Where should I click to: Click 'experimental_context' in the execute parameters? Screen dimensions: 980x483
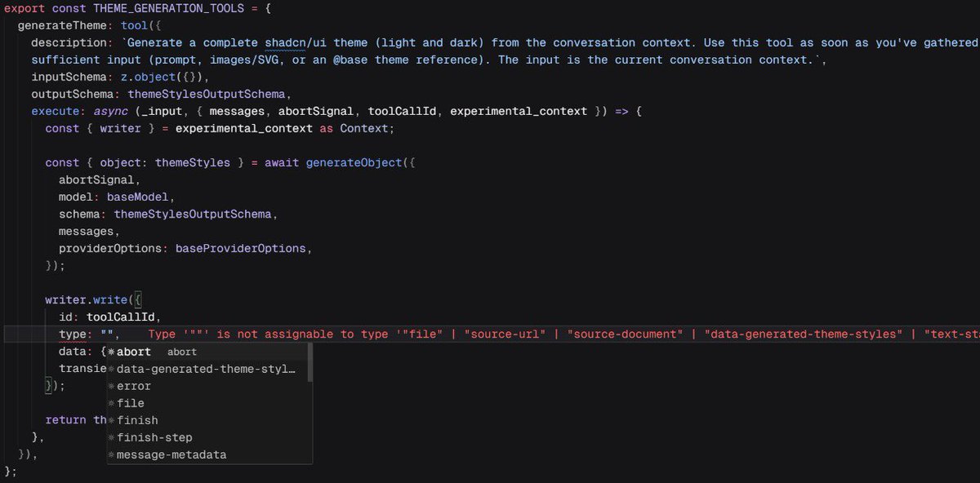pyautogui.click(x=519, y=111)
